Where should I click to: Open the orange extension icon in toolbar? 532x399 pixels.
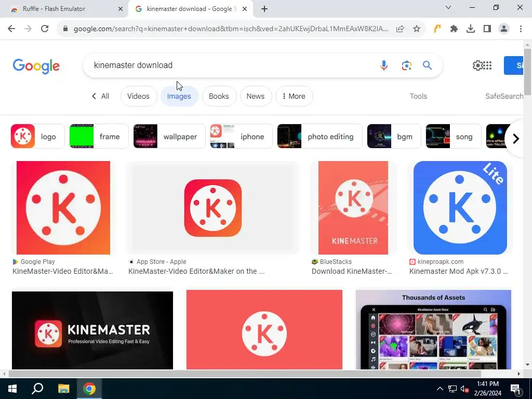pyautogui.click(x=437, y=29)
